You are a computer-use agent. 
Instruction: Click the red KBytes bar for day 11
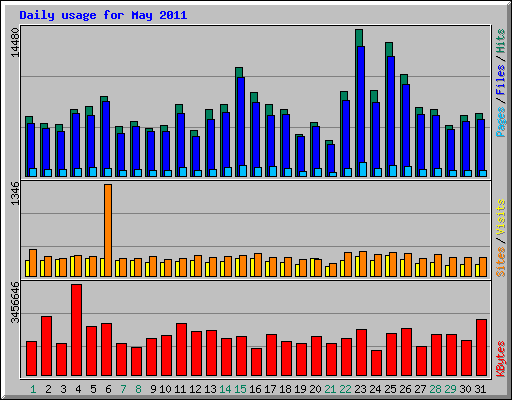click(x=181, y=349)
